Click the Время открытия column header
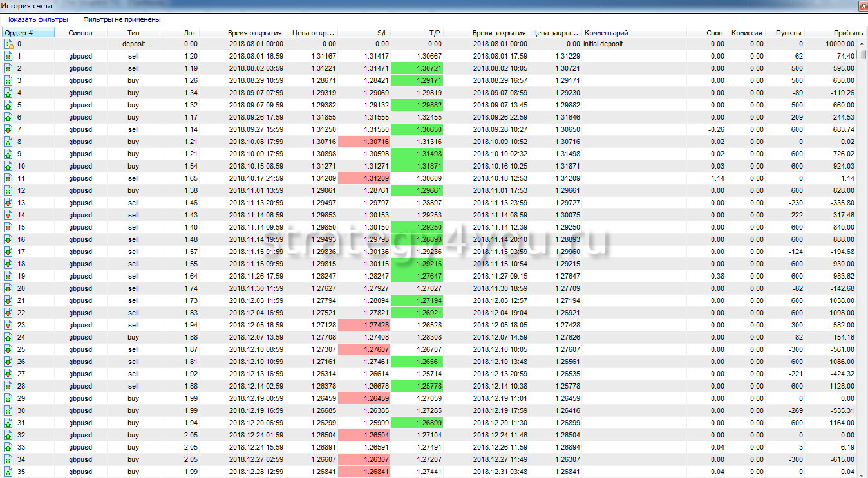The width and height of the screenshot is (868, 478). [254, 33]
